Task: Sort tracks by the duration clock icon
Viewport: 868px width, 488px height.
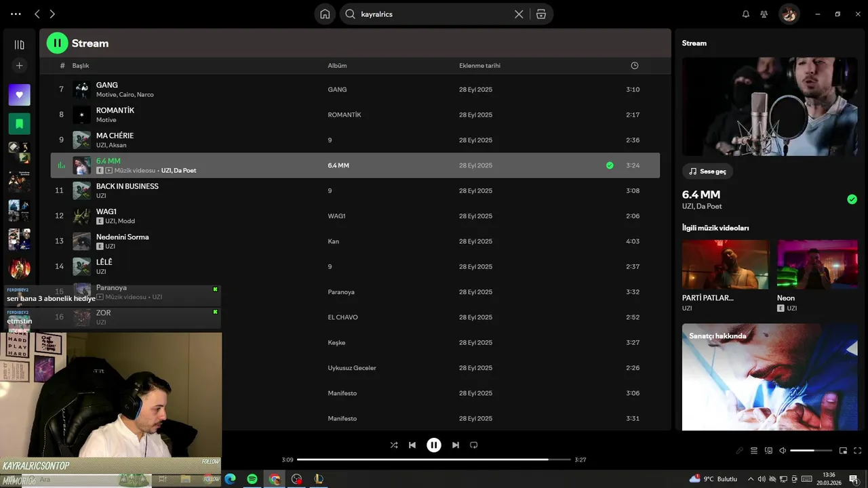Action: coord(635,66)
